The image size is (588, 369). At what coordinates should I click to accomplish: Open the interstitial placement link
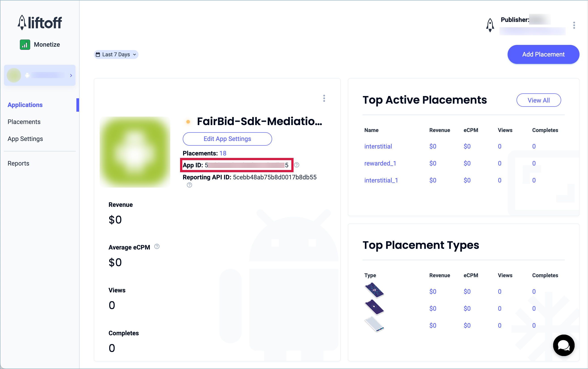(378, 147)
